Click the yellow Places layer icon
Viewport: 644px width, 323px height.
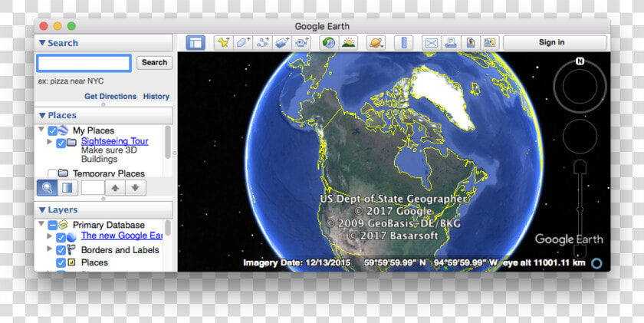click(x=71, y=262)
